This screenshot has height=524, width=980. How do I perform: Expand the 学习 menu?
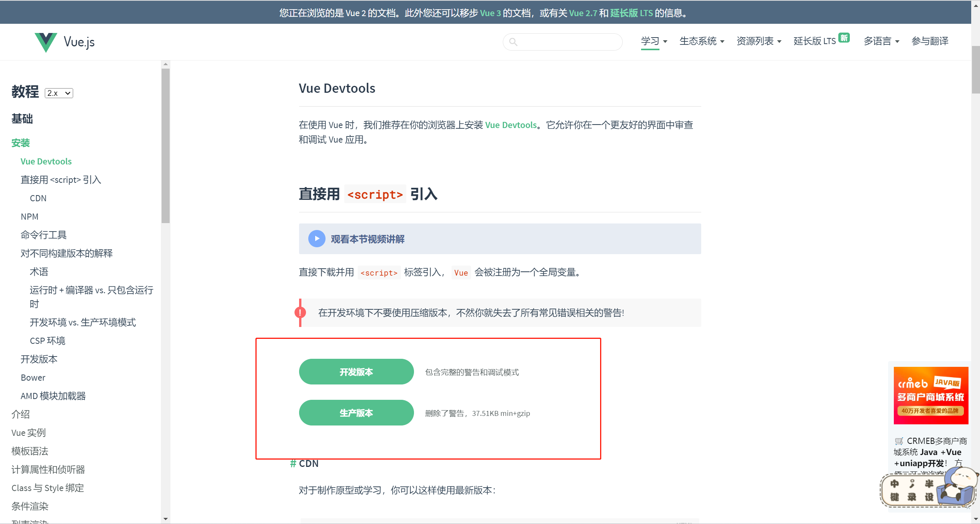654,41
